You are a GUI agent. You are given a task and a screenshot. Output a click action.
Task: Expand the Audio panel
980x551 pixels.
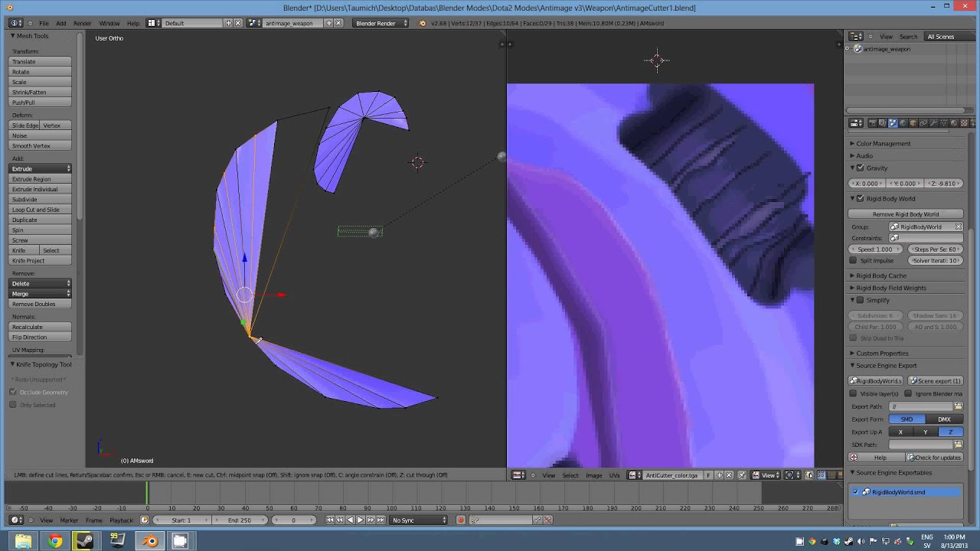pyautogui.click(x=863, y=156)
